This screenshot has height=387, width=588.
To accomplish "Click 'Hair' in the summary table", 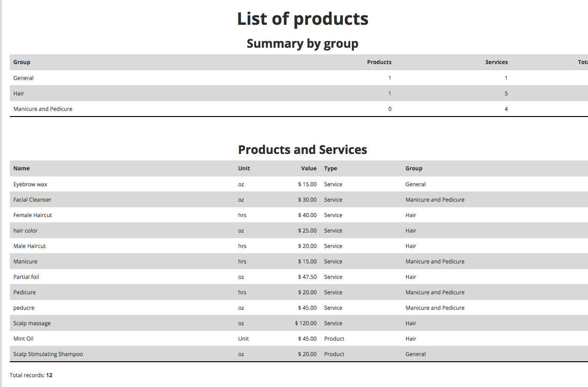I will pos(19,94).
